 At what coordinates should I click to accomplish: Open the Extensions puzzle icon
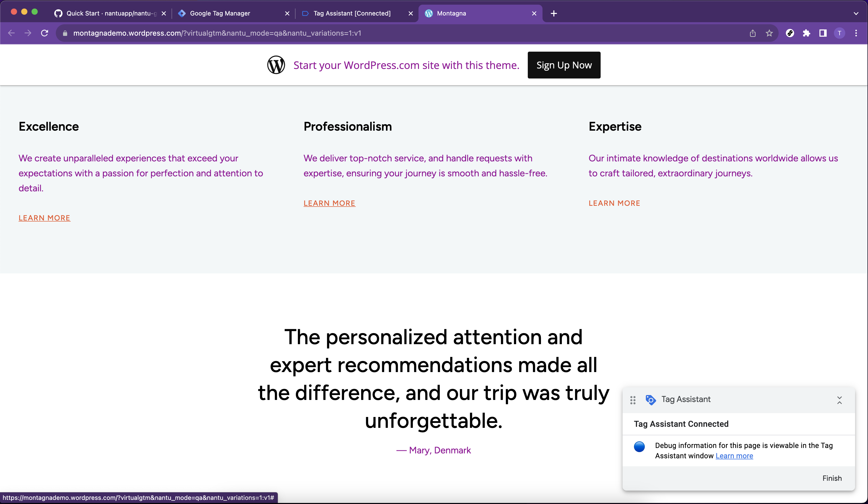(x=806, y=33)
